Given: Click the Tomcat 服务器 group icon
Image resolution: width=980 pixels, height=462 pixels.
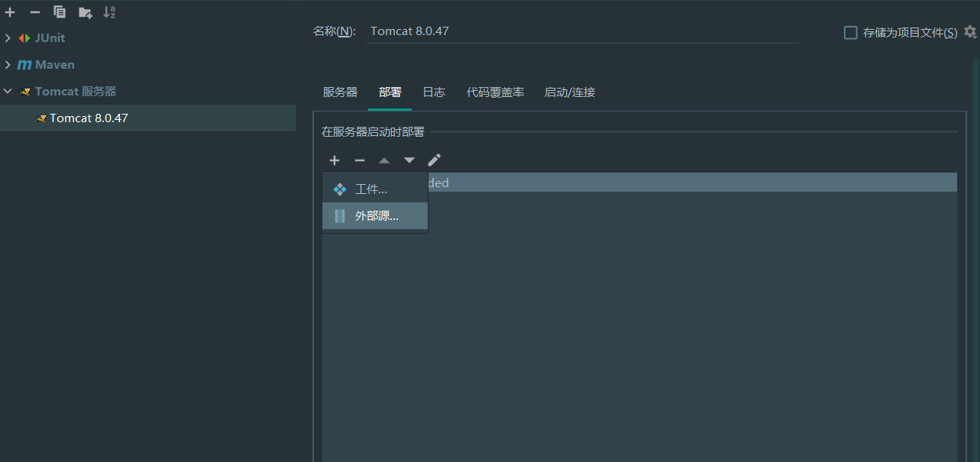Looking at the screenshot, I should (24, 92).
